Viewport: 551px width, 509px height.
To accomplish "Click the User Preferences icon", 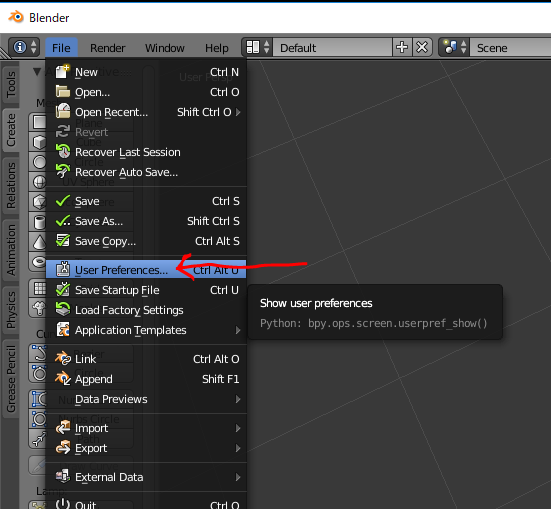I will click(63, 269).
